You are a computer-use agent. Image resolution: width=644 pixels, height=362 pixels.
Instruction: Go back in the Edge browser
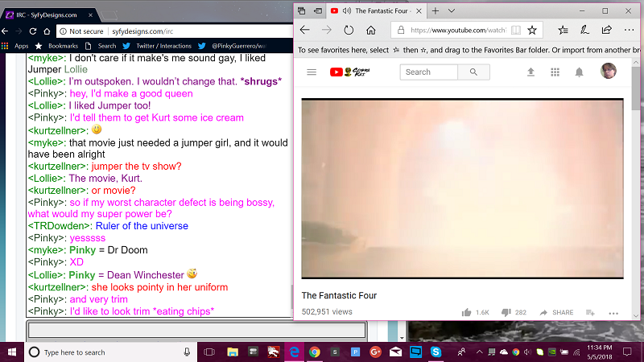(305, 30)
